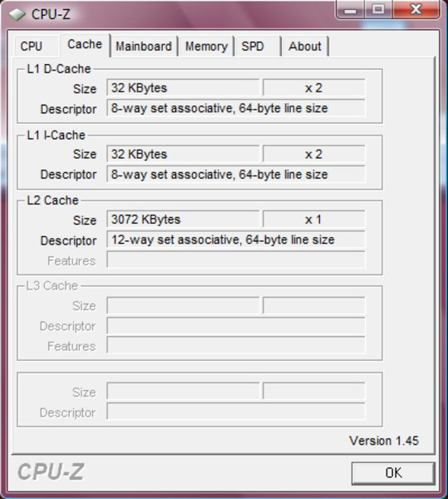Open the SPD tab
This screenshot has width=448, height=499.
pyautogui.click(x=253, y=47)
